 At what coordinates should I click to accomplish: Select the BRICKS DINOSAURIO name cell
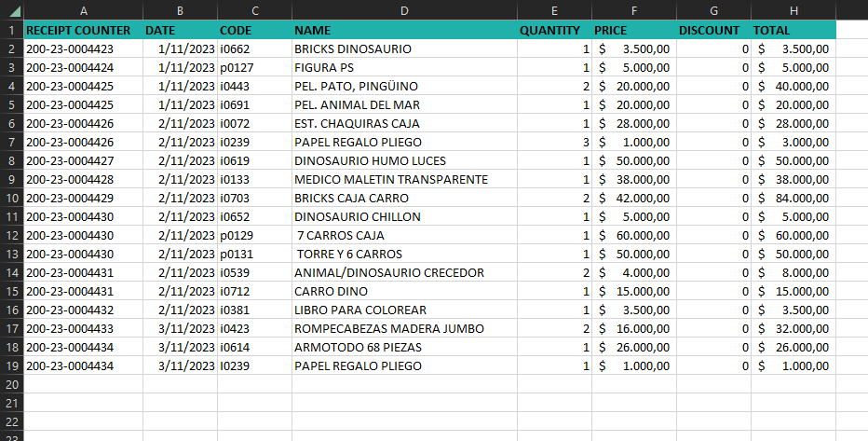coord(403,48)
